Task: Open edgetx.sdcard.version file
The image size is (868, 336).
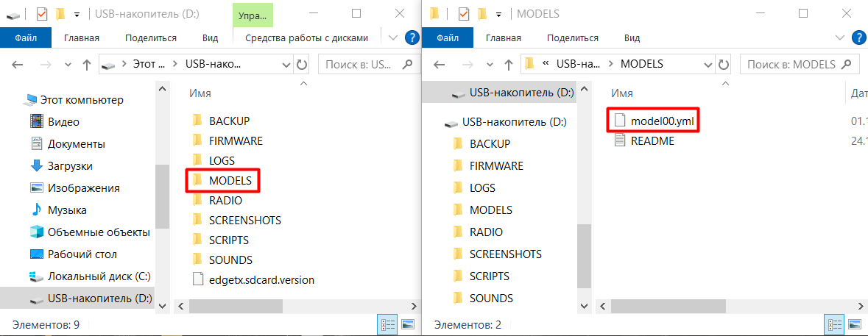Action: pos(261,279)
